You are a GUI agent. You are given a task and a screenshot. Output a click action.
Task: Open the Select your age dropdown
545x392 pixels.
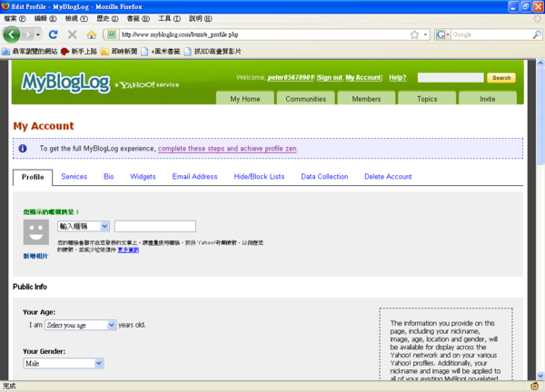click(x=80, y=325)
